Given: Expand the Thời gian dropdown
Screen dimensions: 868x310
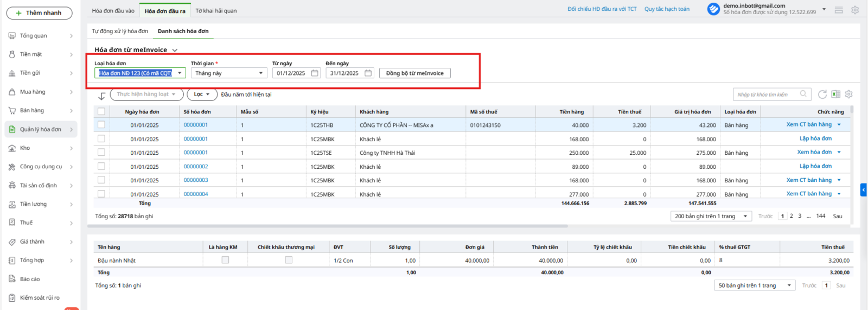Looking at the screenshot, I should pos(260,73).
